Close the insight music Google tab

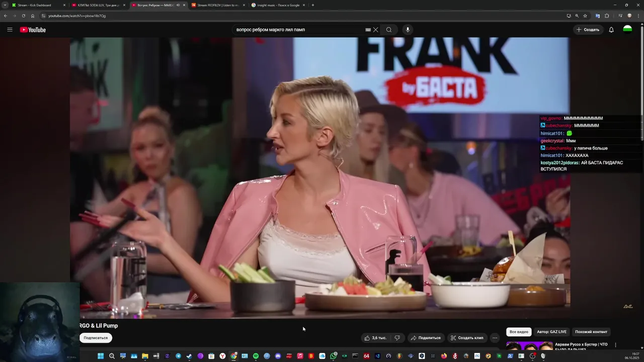[x=303, y=5]
